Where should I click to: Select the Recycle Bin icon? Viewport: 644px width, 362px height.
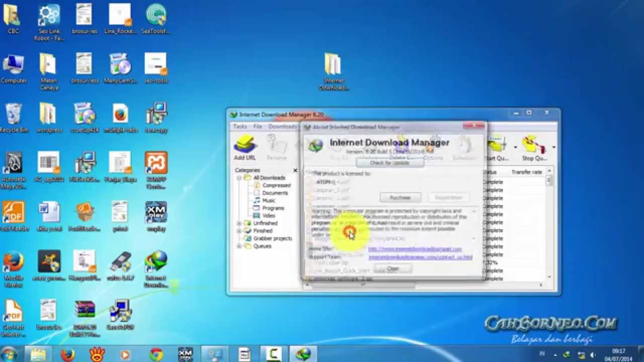coord(14,118)
